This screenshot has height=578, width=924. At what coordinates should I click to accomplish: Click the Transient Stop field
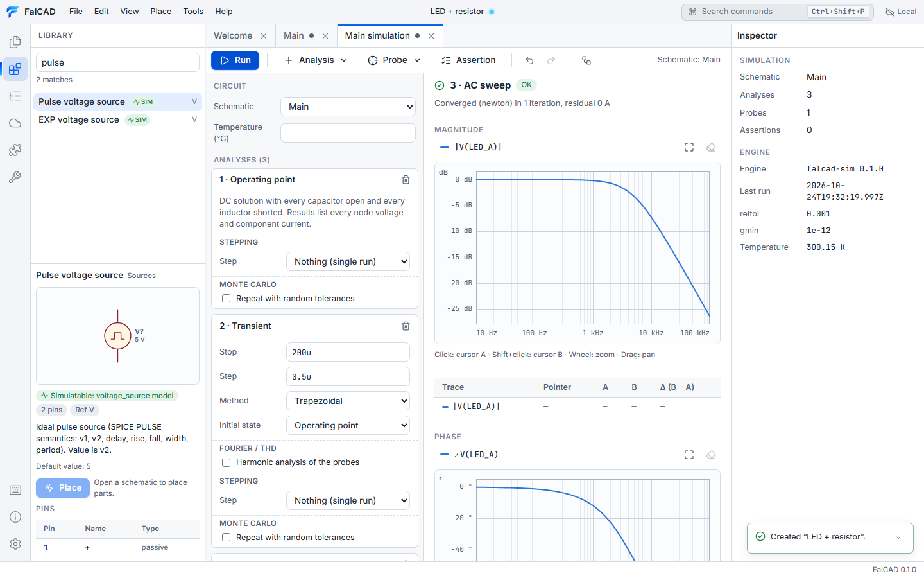coord(348,352)
